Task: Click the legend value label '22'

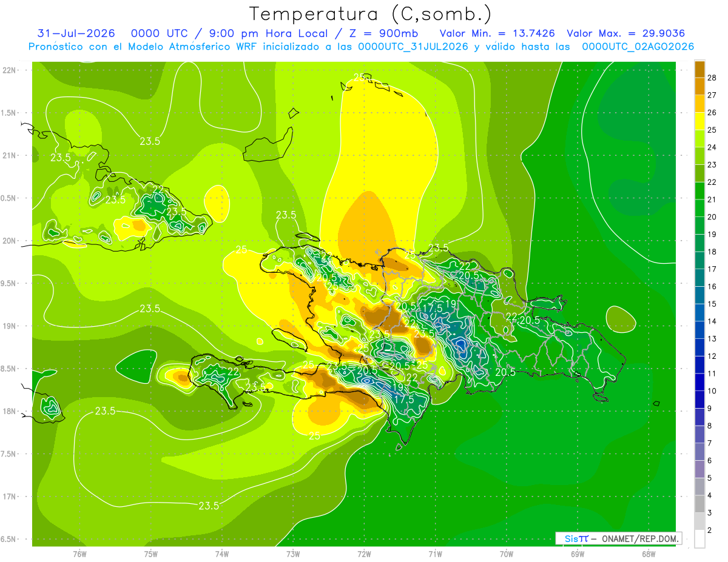Action: click(x=712, y=182)
